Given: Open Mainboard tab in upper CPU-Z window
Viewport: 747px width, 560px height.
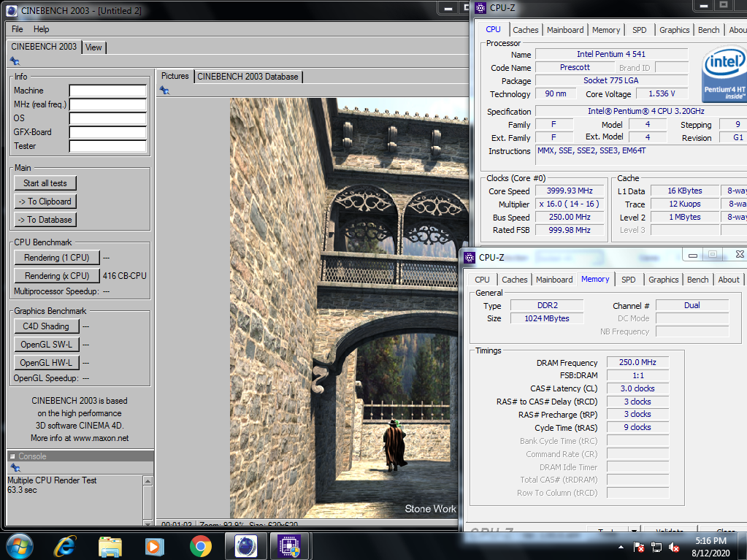Looking at the screenshot, I should [x=565, y=30].
